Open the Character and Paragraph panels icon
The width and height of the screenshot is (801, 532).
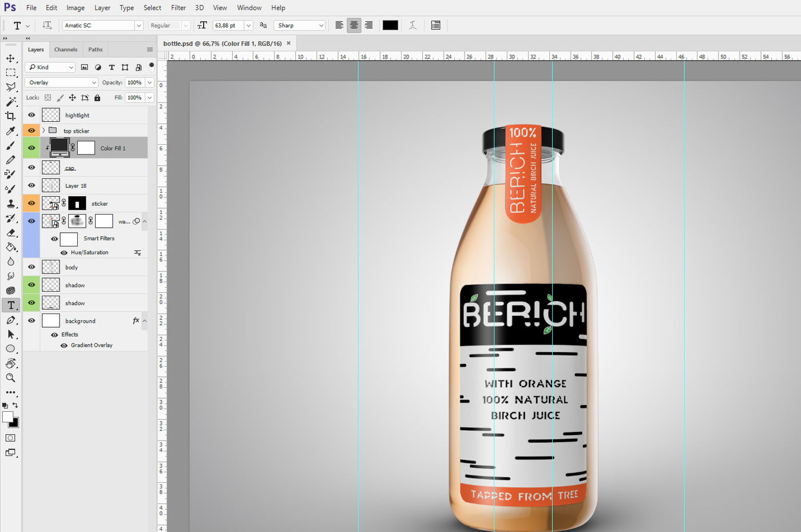pos(436,25)
